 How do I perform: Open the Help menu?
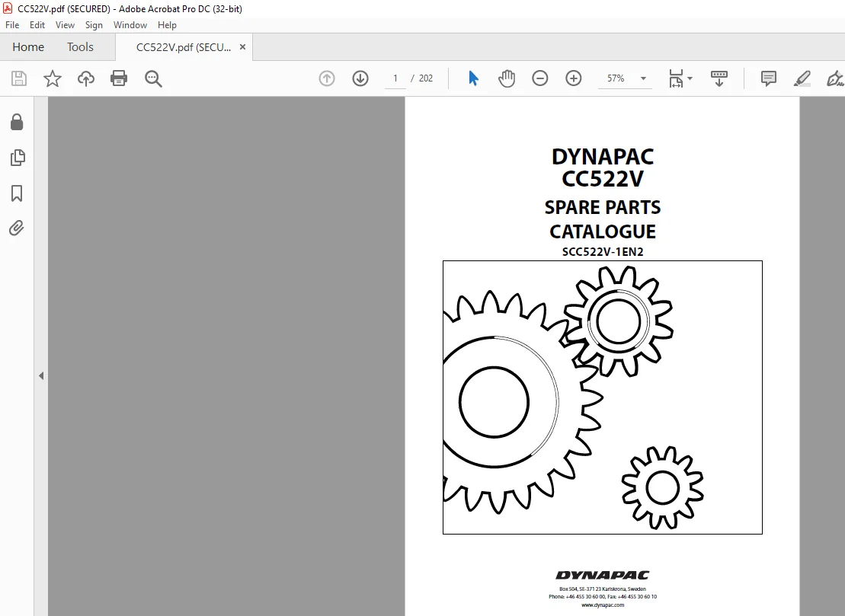click(167, 25)
